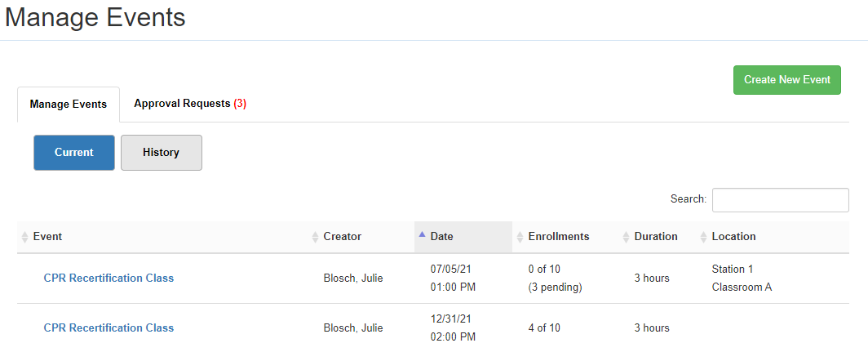Viewport: 868px width, 361px height.
Task: Click the ascending sort arrow on Date column
Action: [x=422, y=235]
